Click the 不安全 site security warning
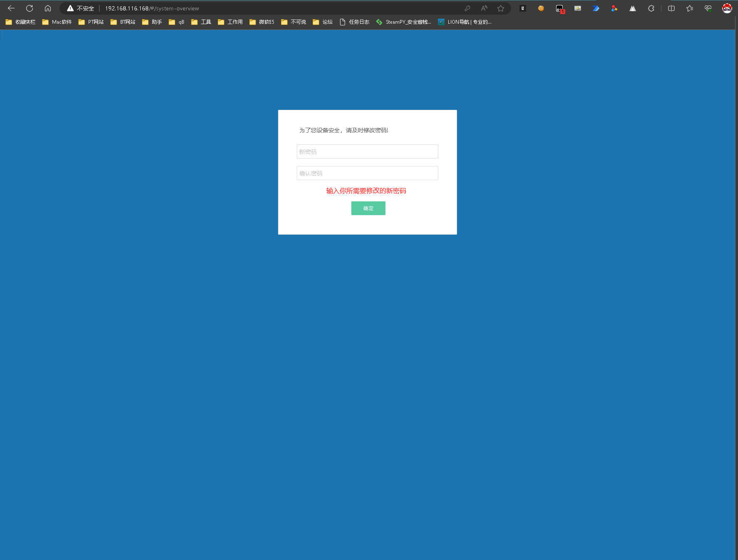Screen dimensions: 738x560 point(81,8)
